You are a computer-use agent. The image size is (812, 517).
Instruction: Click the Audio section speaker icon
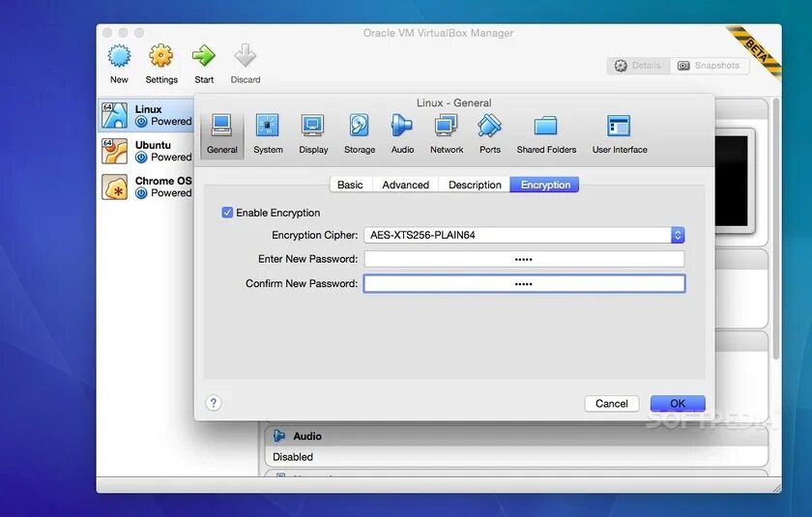[x=279, y=436]
